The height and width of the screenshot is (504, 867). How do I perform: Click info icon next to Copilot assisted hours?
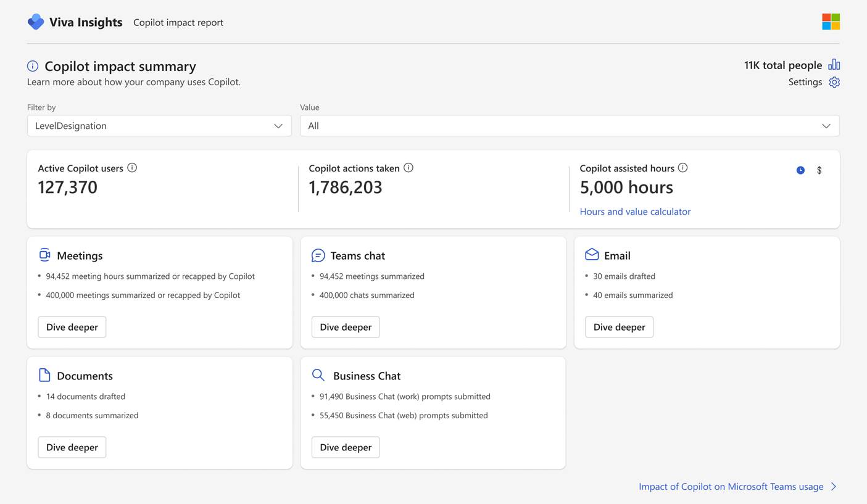coord(682,168)
